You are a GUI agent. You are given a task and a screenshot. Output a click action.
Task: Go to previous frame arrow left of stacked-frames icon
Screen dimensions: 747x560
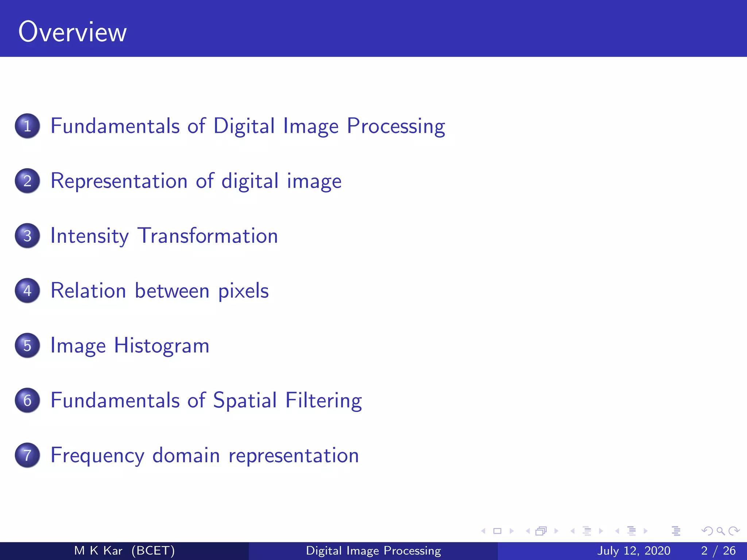528,531
